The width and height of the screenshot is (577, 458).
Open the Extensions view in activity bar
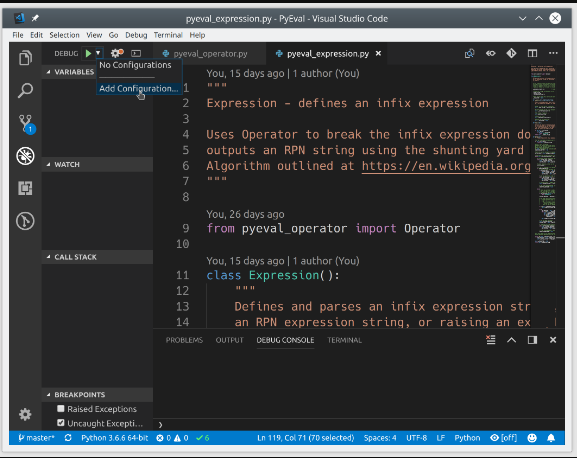pos(25,188)
